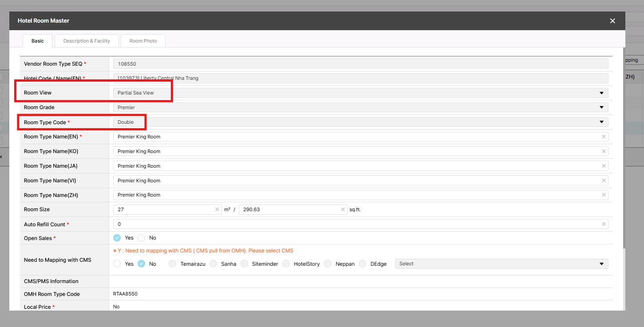Select the Neppan CMS option

[328, 264]
